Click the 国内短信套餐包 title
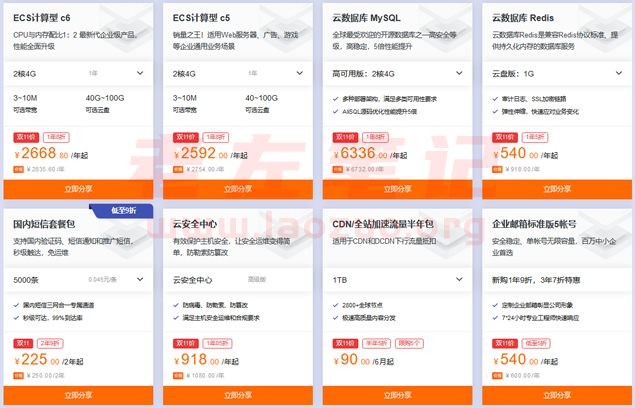Screen dimensions: 635x408 [44, 224]
